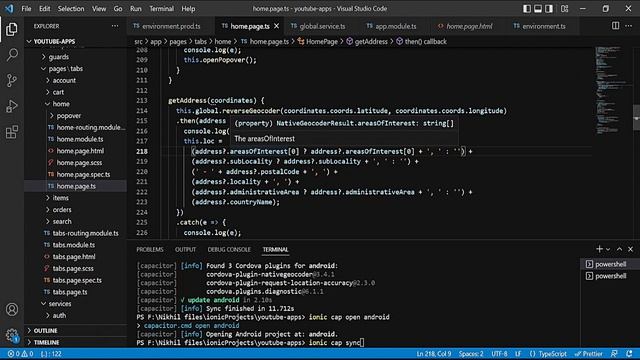Open the Accounts menu icon
The image size is (640, 360).
[12, 309]
